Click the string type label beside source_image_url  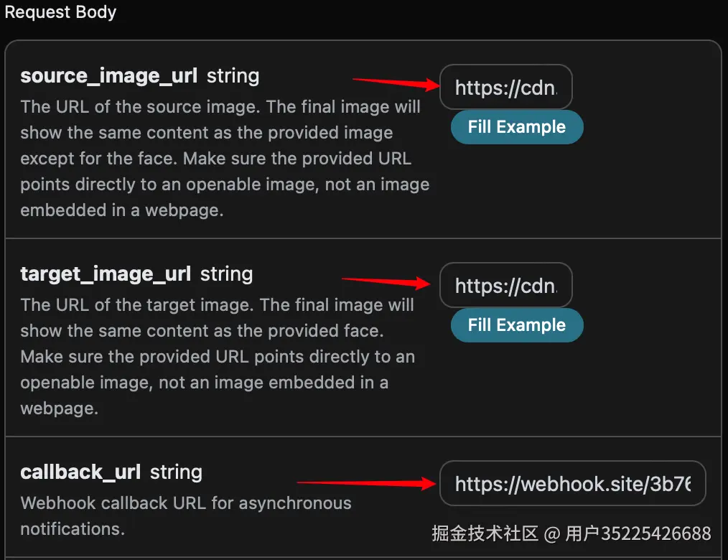point(233,75)
